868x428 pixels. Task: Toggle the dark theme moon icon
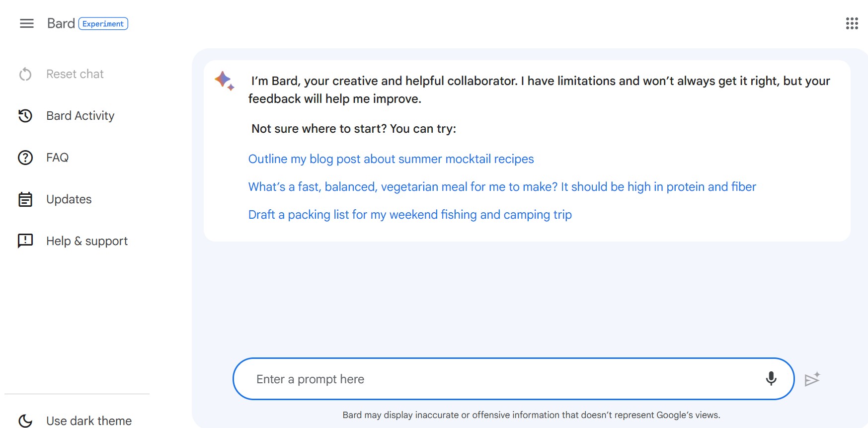tap(25, 421)
